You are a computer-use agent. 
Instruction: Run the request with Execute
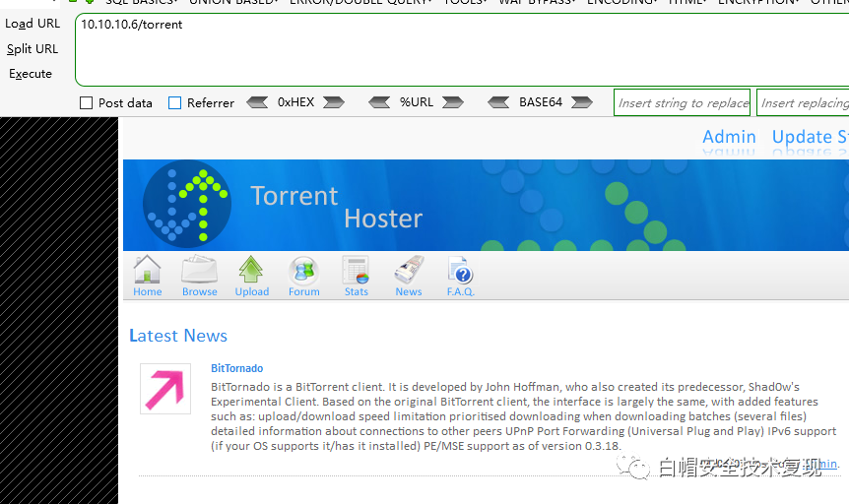tap(31, 74)
